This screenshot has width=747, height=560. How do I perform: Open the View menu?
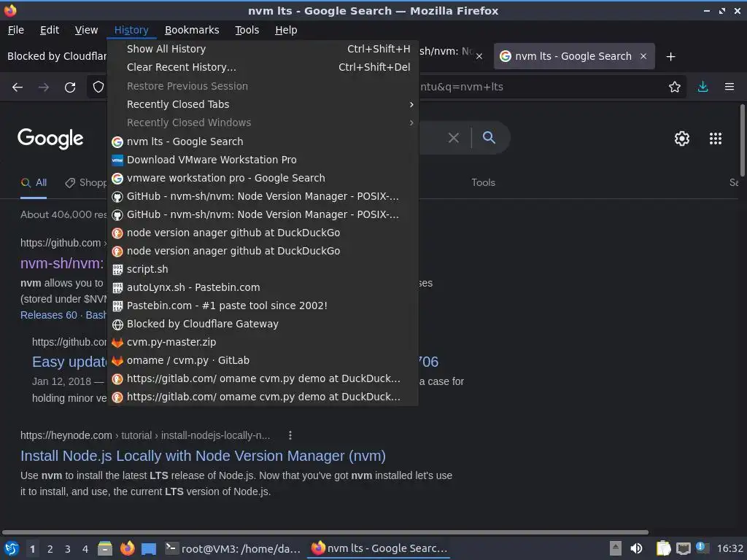point(86,30)
